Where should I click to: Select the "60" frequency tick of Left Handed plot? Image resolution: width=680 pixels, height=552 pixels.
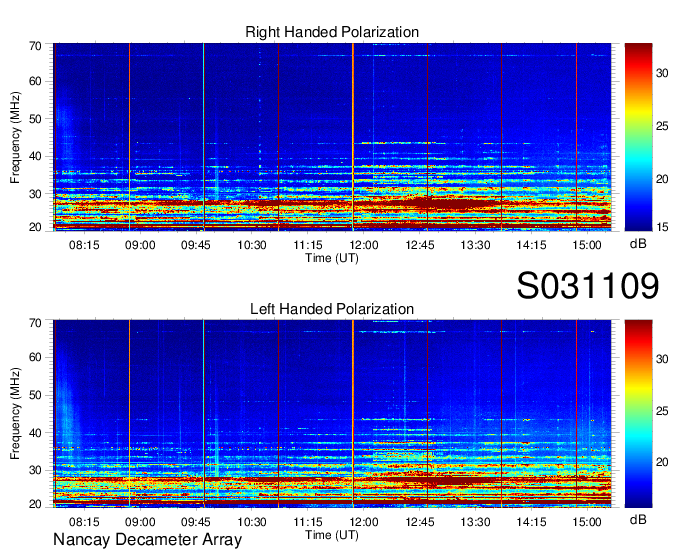click(x=35, y=358)
